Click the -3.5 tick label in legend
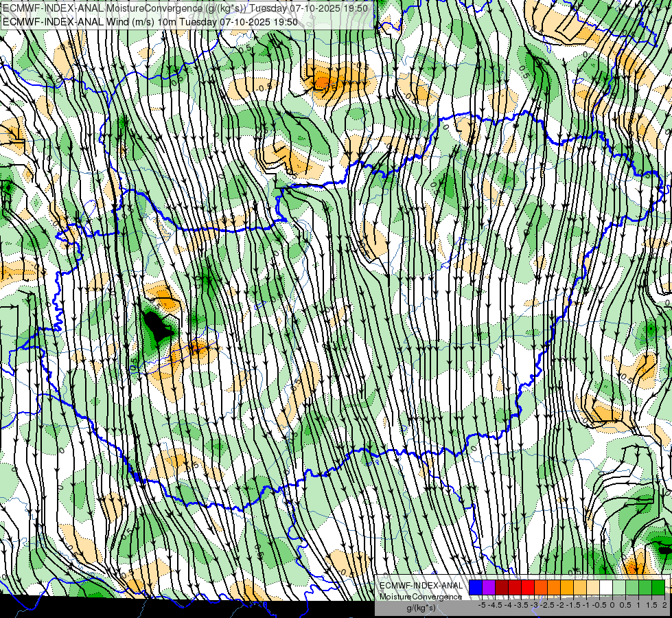672x618 pixels. pos(522,605)
